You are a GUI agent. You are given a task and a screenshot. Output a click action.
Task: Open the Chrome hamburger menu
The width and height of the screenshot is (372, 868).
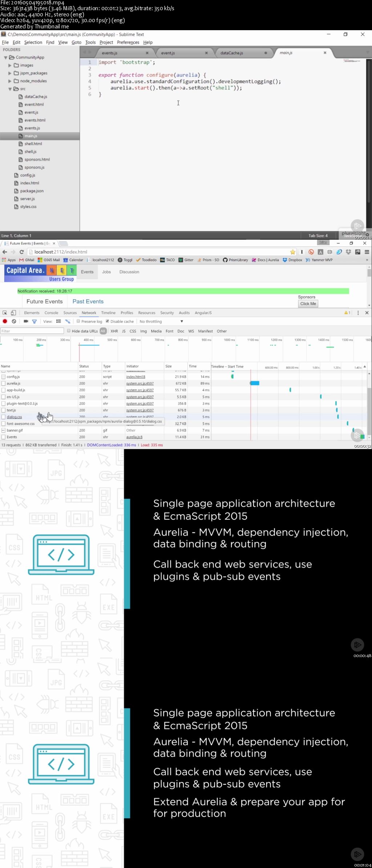coord(367,252)
